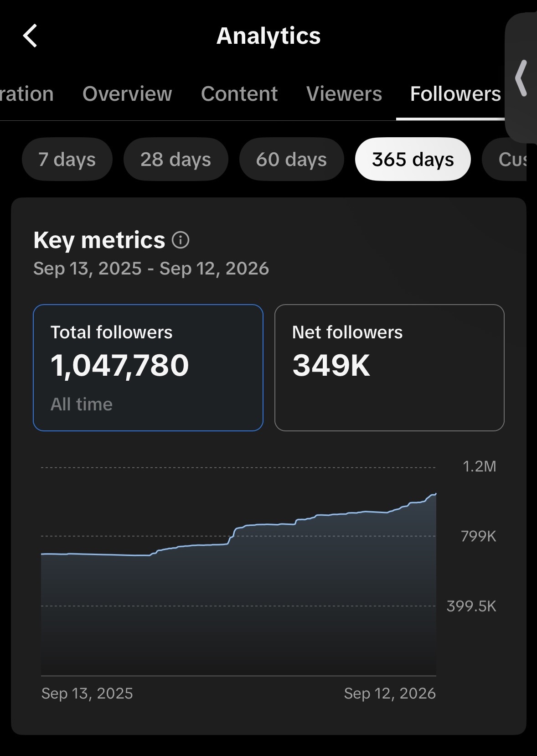Tap the Analytics page title
537x756 pixels.
pos(268,36)
